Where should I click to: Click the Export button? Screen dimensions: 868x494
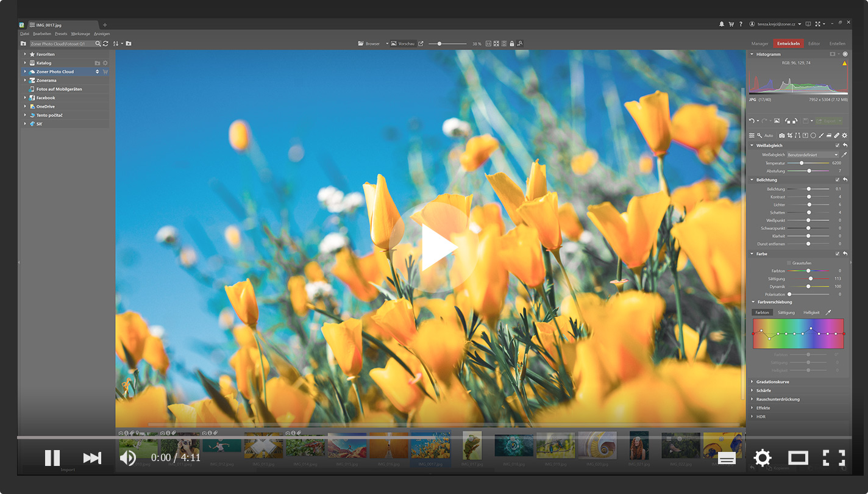pos(830,121)
